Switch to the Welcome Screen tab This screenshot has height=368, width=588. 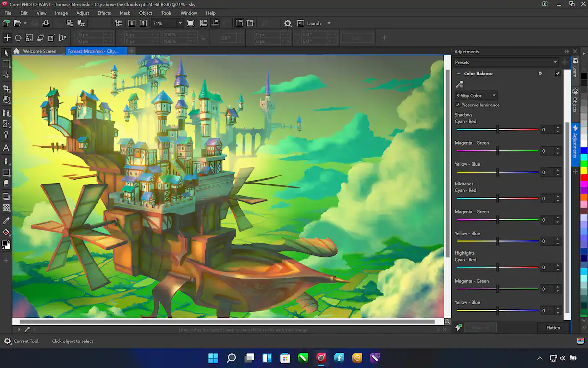(39, 51)
